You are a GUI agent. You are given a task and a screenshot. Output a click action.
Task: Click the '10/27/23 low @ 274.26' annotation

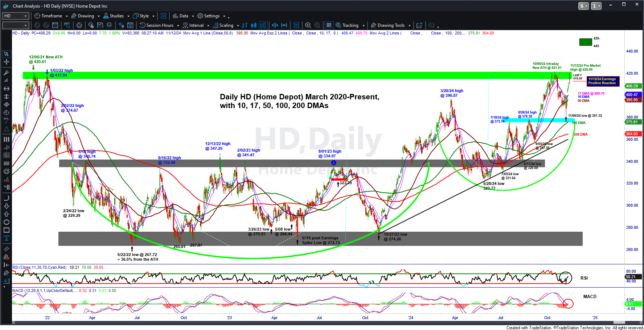point(395,237)
